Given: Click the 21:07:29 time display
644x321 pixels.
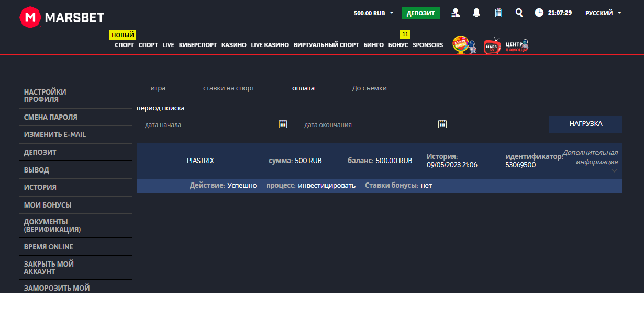Looking at the screenshot, I should click(x=560, y=13).
